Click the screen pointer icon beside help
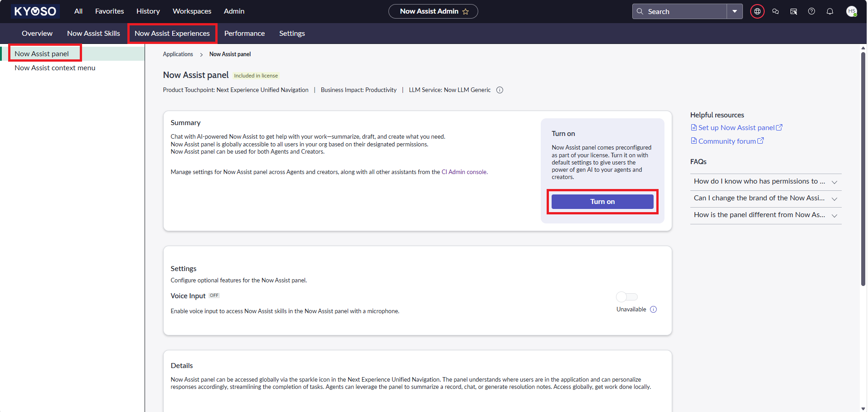The width and height of the screenshot is (868, 412). [x=794, y=11]
